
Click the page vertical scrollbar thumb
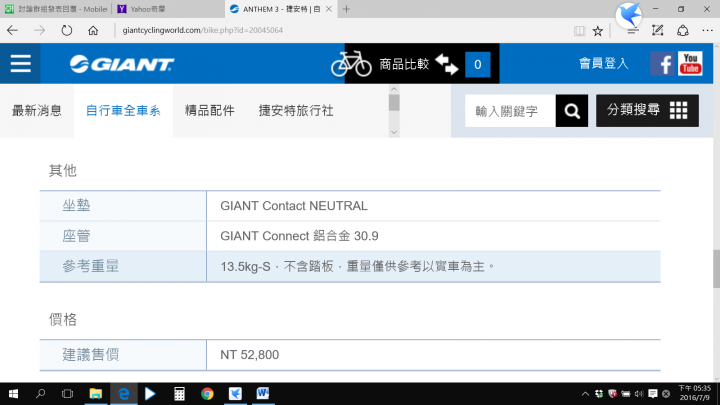[x=716, y=269]
